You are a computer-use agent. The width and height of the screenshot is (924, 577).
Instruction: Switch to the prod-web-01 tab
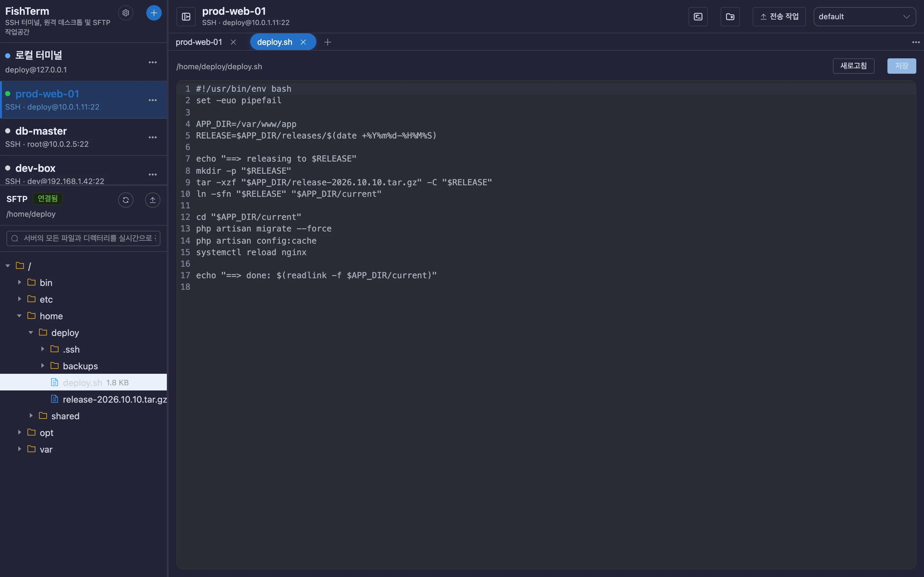199,42
